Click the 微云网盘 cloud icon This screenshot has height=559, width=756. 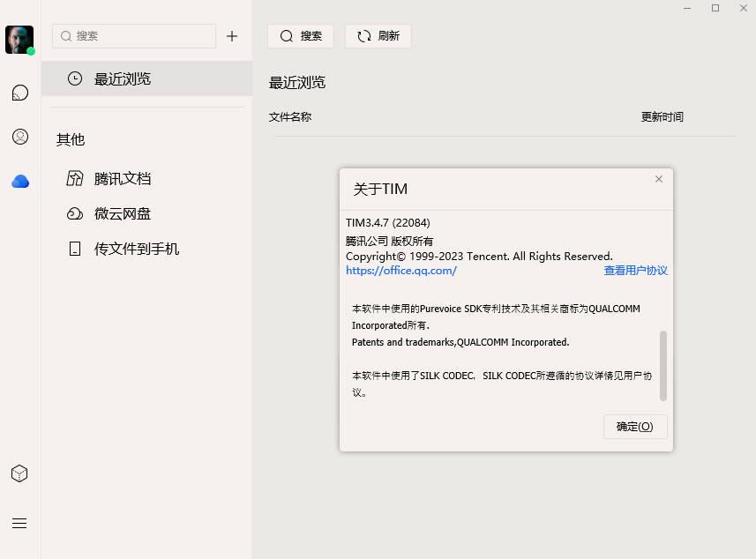coord(75,213)
